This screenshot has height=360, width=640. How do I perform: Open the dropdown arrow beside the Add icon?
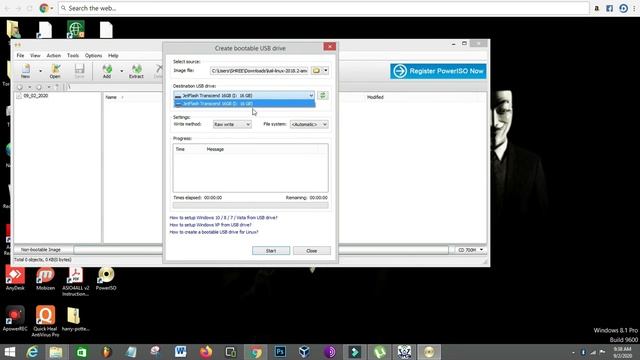(121, 71)
